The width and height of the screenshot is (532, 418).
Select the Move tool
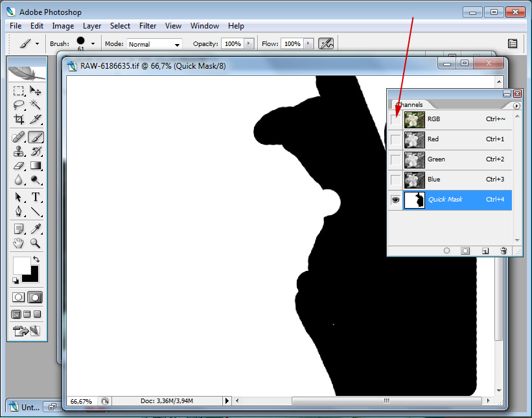pyautogui.click(x=35, y=91)
